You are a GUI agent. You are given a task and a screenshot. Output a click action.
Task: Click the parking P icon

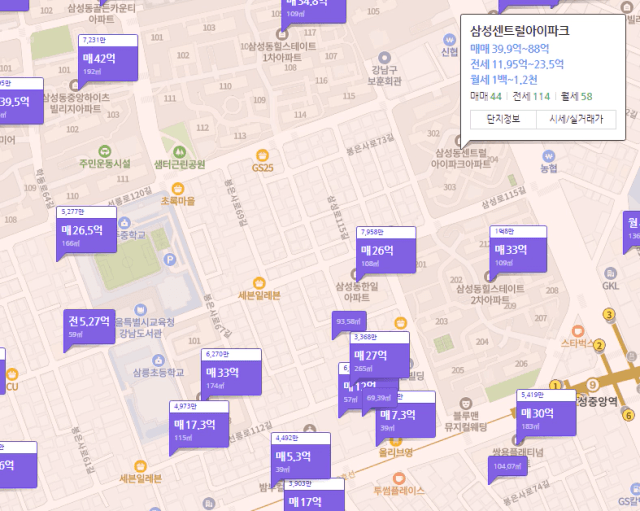(170, 259)
